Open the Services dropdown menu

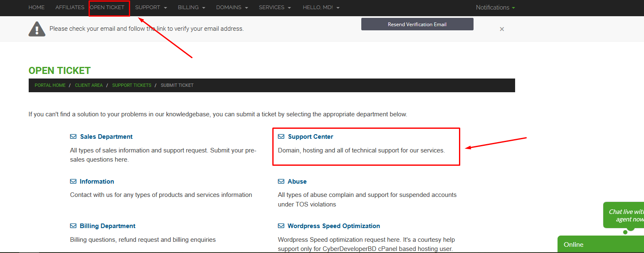point(275,7)
